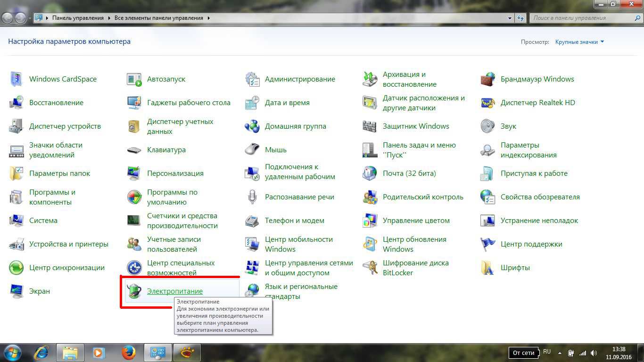This screenshot has height=362, width=644.
Task: Open the Мышь mouse icon
Action: (x=252, y=150)
